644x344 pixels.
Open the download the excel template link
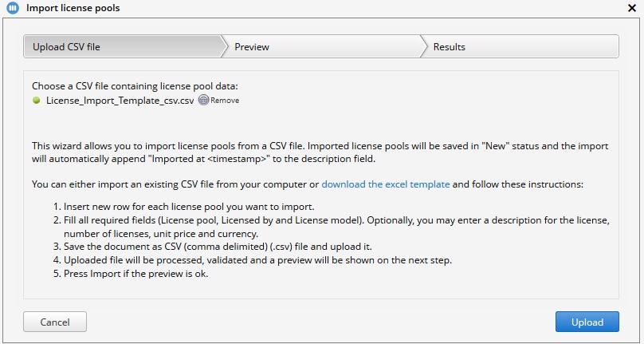click(385, 184)
